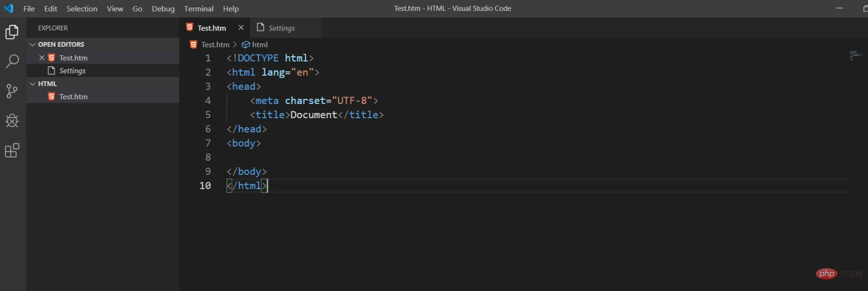
Task: Collapse the Open Editors section
Action: click(x=33, y=45)
